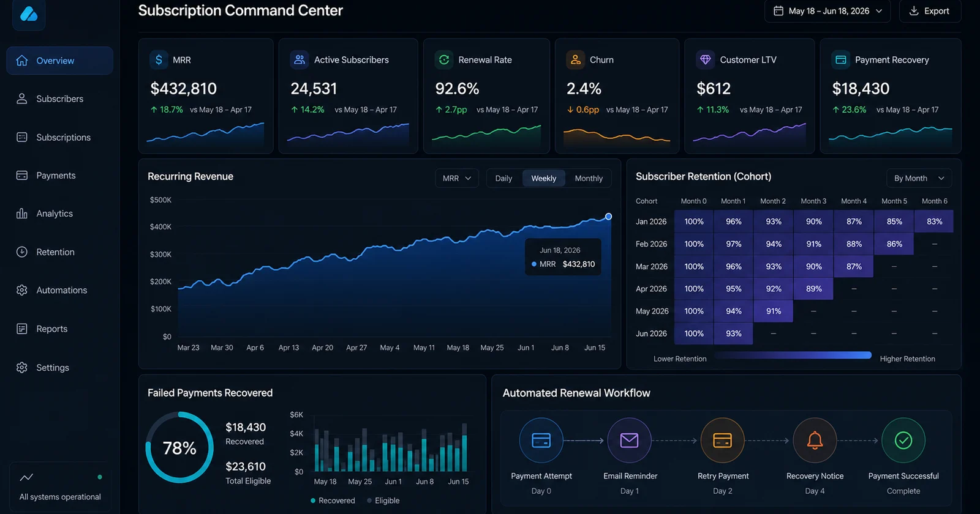
Task: Click the Eligible legend entry
Action: (383, 501)
